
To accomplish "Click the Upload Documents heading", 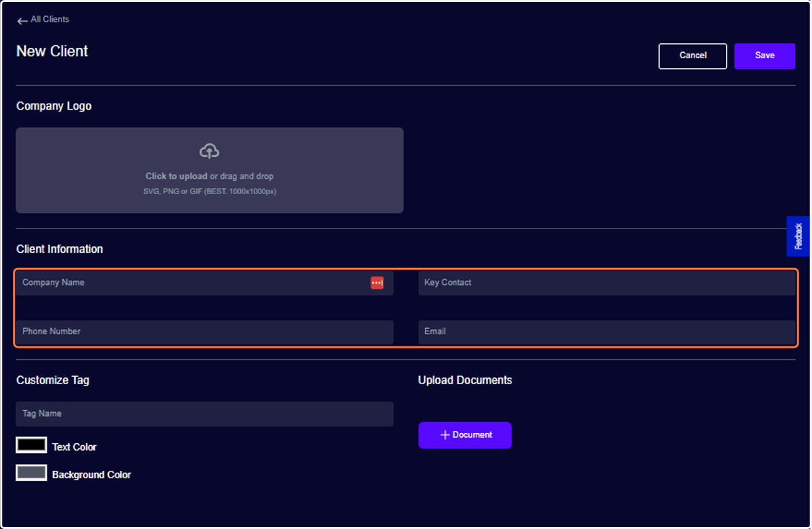I will 465,380.
